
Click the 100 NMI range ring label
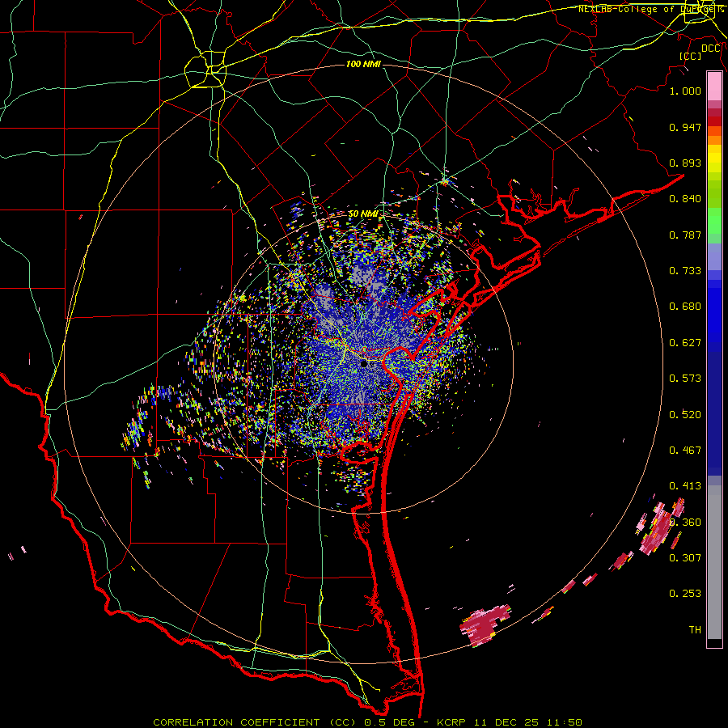(363, 64)
